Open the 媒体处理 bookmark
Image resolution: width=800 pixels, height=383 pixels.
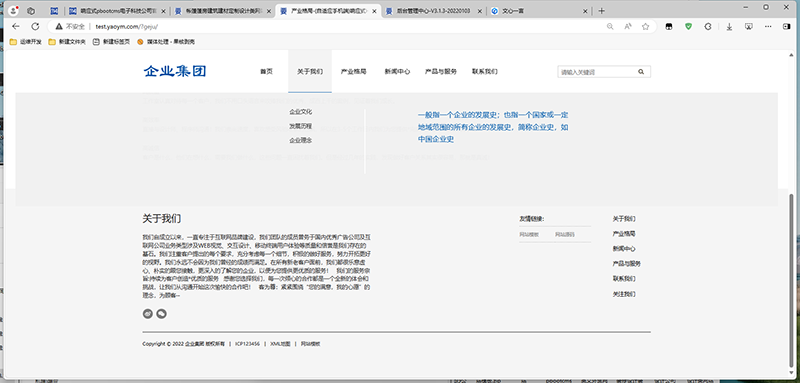click(166, 42)
